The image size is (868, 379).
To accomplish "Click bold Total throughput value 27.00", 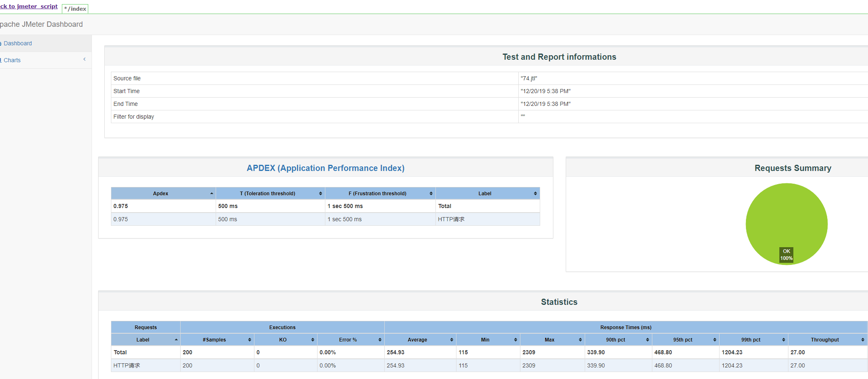I will click(797, 352).
